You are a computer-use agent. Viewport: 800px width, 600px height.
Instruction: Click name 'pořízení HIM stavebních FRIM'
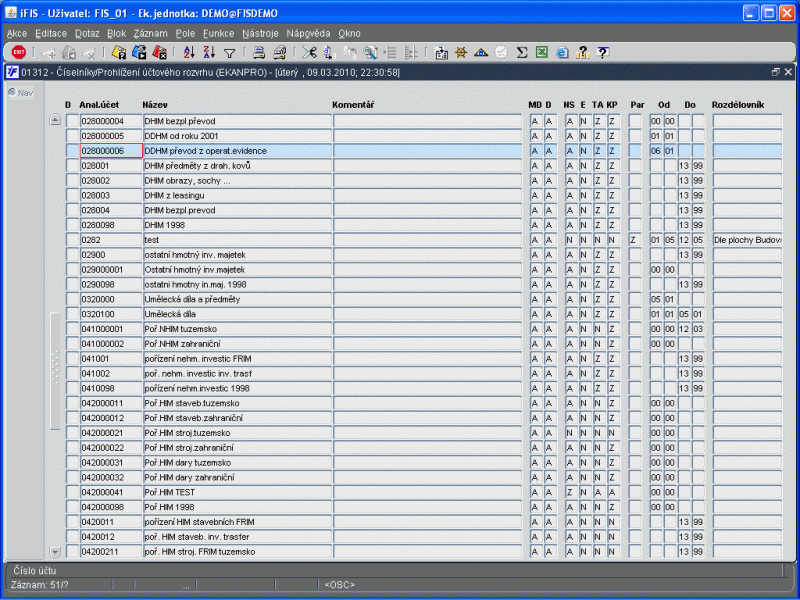pos(237,521)
